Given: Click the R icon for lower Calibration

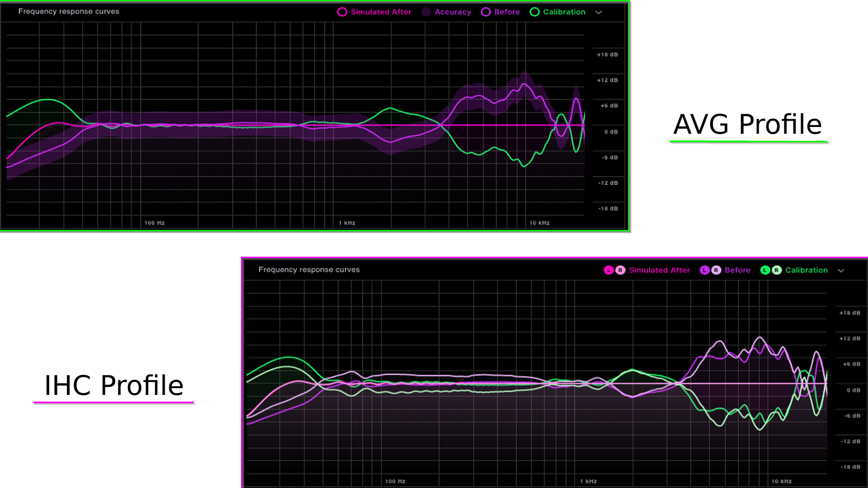Looking at the screenshot, I should click(x=776, y=270).
